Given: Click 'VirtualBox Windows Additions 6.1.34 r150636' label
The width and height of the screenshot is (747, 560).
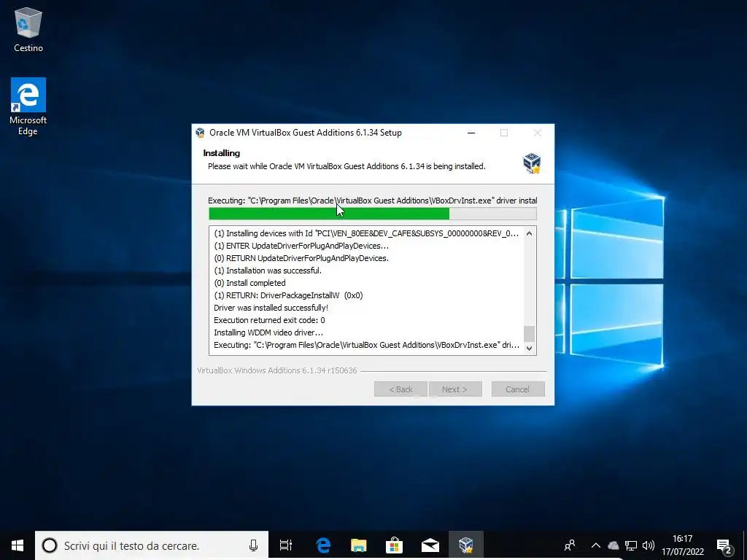Looking at the screenshot, I should 276,370.
